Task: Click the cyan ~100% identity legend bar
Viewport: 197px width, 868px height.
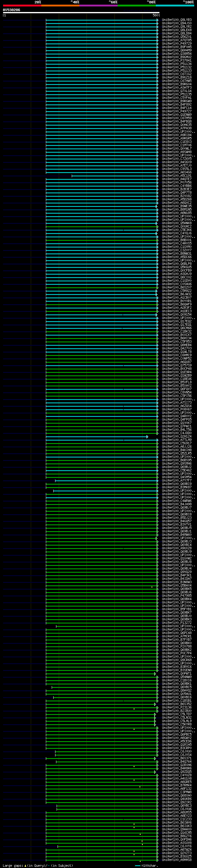Action: pyautogui.click(x=175, y=6)
